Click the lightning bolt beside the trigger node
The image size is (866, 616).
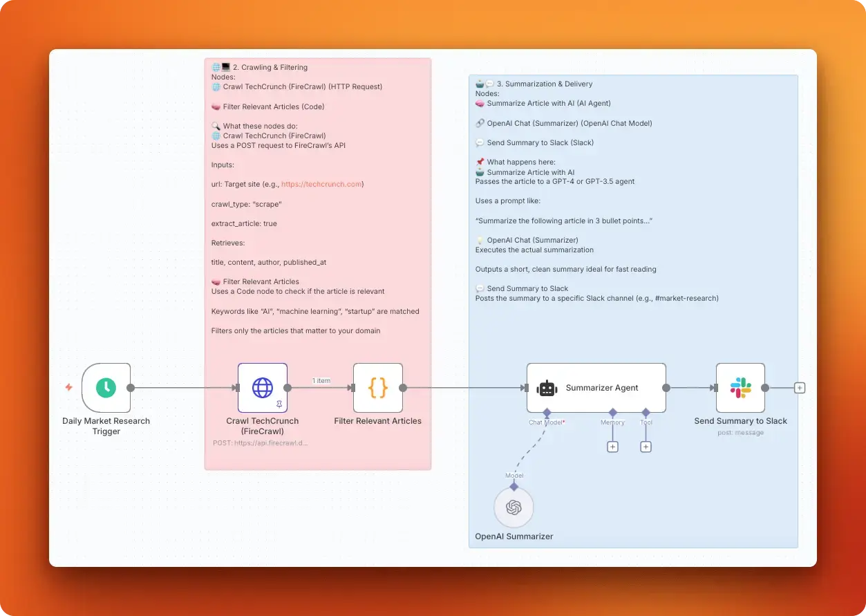point(68,388)
